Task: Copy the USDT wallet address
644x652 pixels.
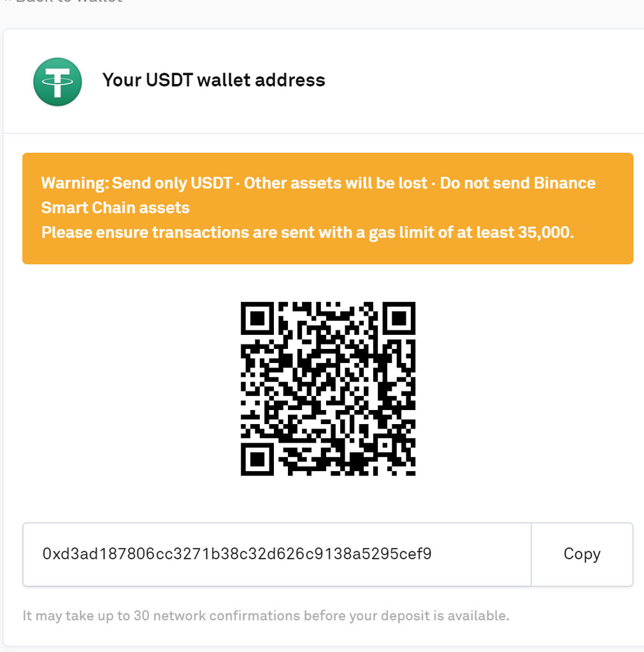Action: (582, 555)
